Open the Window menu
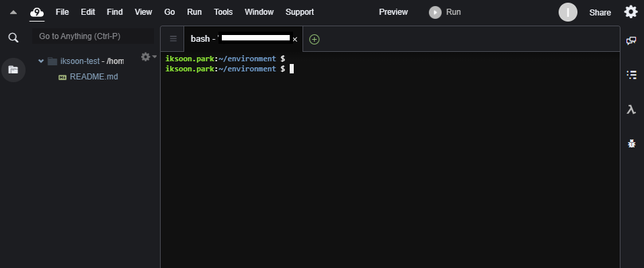This screenshot has width=644, height=268. (259, 12)
